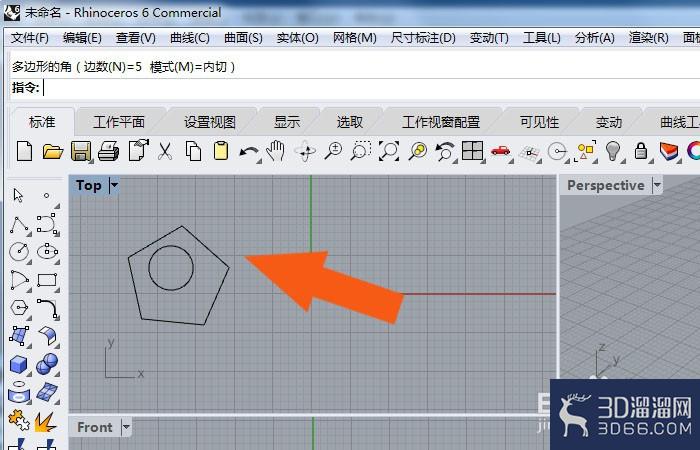Image resolution: width=700 pixels, height=450 pixels.
Task: Open the 变动(T) menu
Action: pos(489,38)
